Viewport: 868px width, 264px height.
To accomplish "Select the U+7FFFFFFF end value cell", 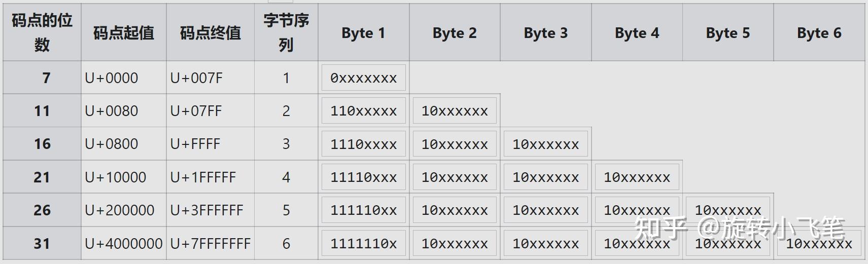I will pyautogui.click(x=211, y=244).
